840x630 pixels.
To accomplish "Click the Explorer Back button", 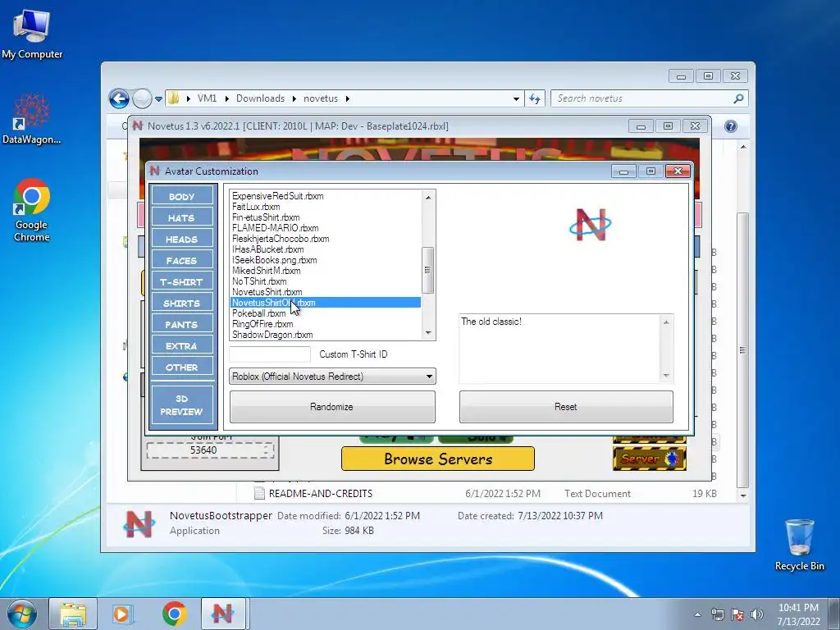I will (119, 98).
